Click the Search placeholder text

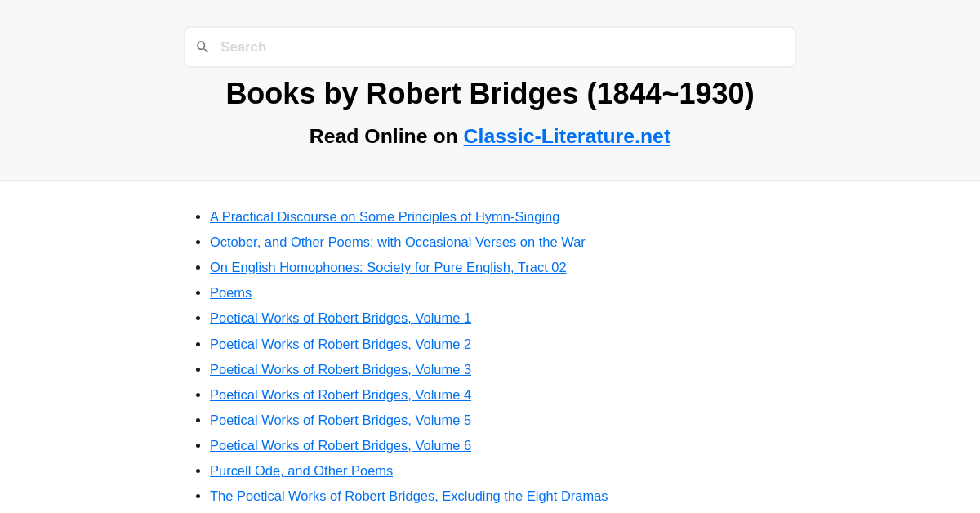click(243, 47)
